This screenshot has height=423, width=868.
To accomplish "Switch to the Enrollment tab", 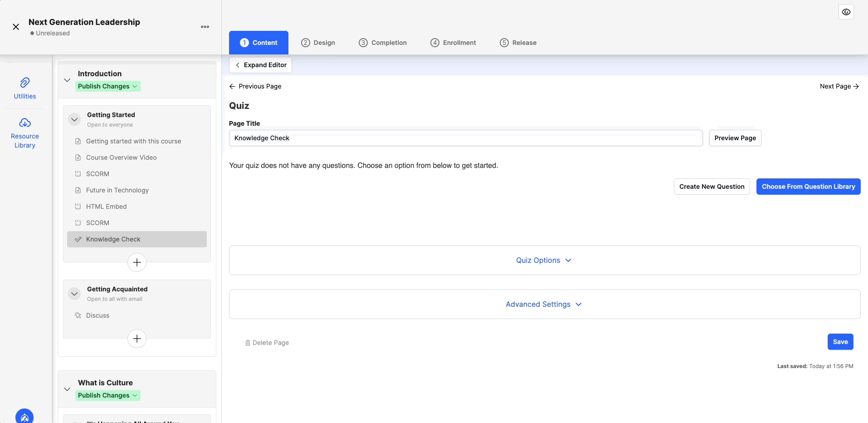I will (x=453, y=42).
